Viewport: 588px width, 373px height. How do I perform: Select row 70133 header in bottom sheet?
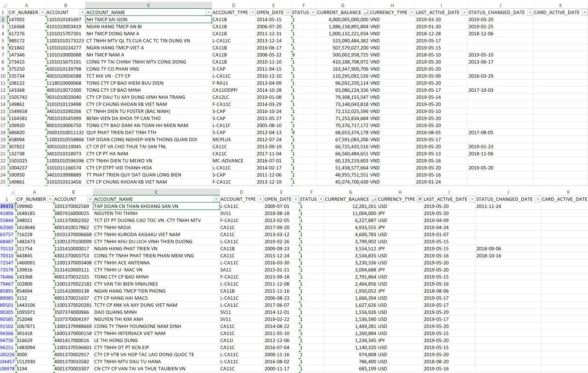point(7,249)
